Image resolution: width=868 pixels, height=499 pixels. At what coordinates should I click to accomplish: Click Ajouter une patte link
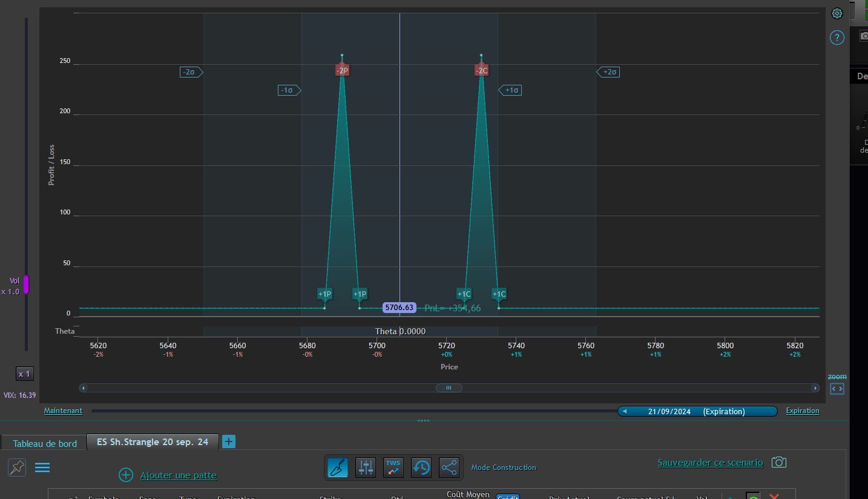pos(178,475)
